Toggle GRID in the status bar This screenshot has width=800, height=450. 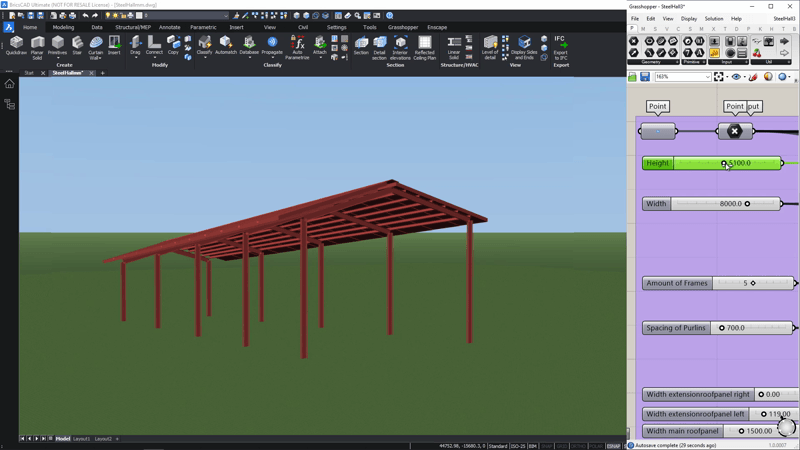562,446
